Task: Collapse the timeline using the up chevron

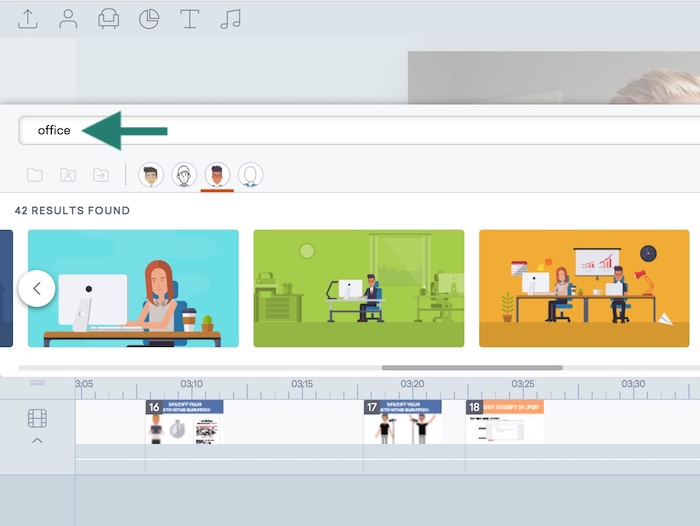Action: point(37,441)
